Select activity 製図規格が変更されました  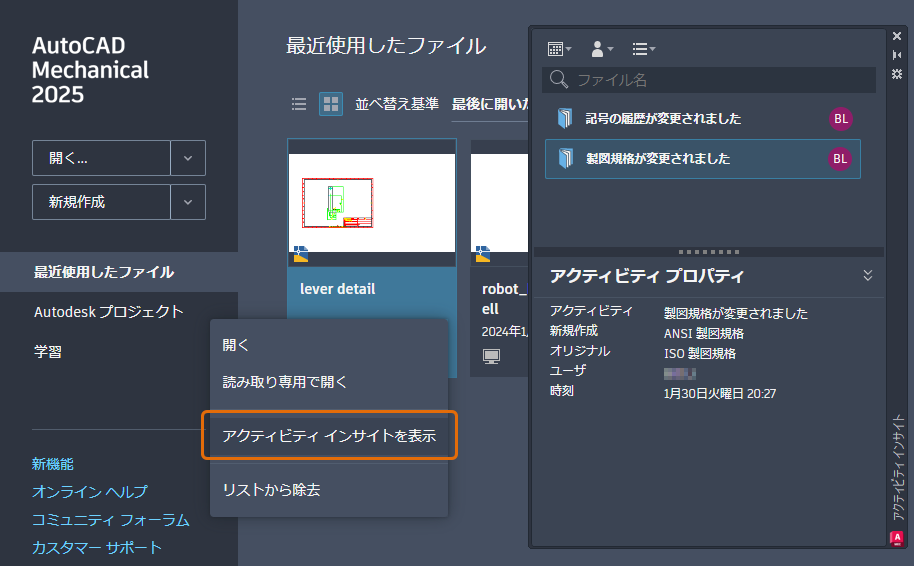(x=702, y=159)
